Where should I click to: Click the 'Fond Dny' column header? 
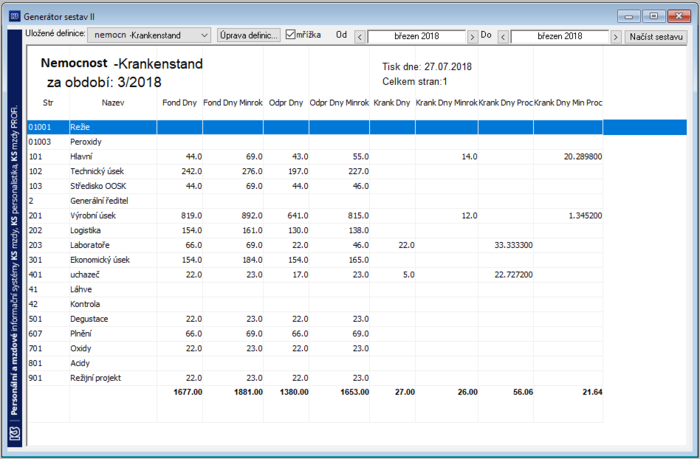point(179,103)
